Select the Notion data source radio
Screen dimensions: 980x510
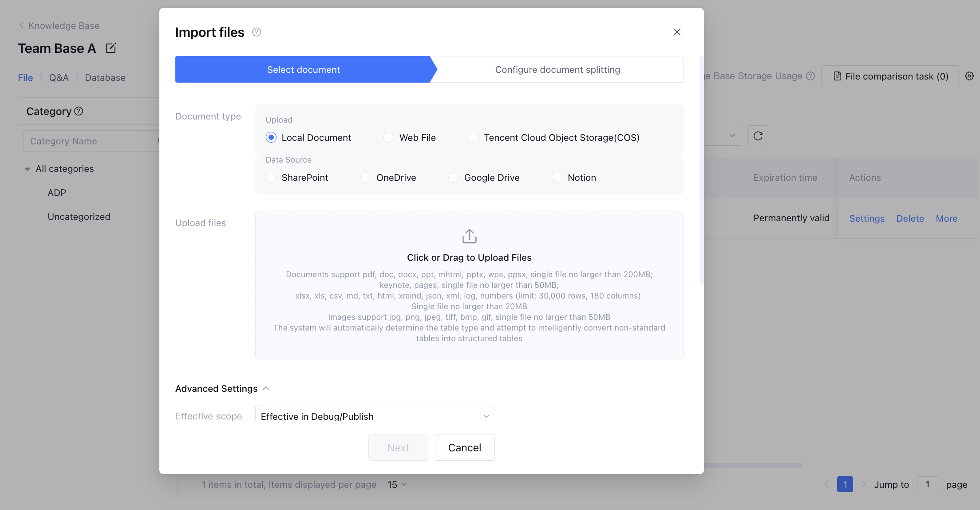557,178
